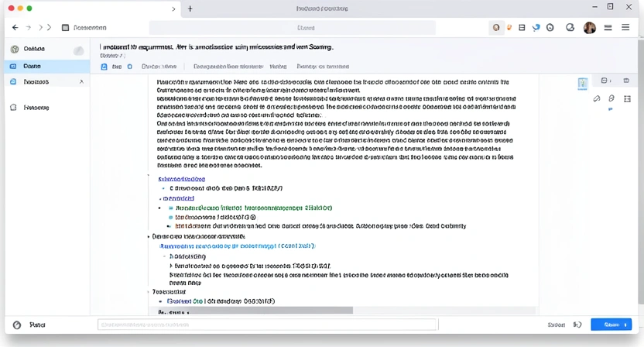Click the globe icon in sidebar's first row

tap(15, 49)
